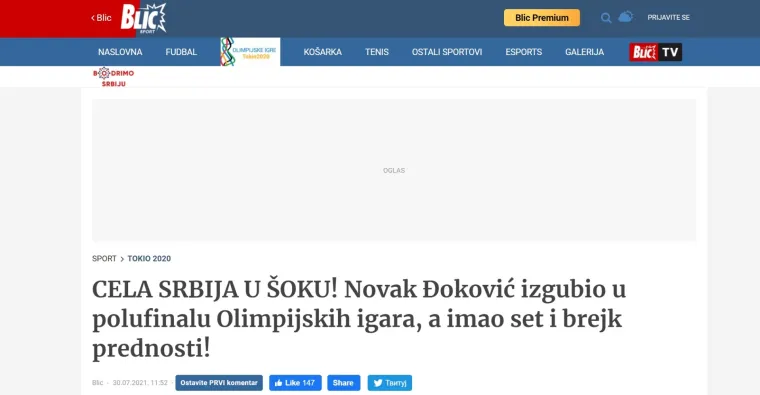Open the Blic author name link

(x=97, y=383)
